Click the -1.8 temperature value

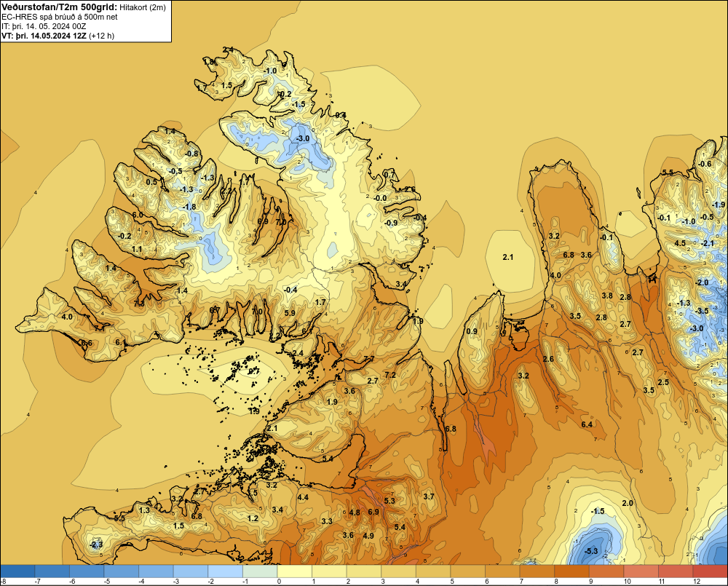pos(189,207)
